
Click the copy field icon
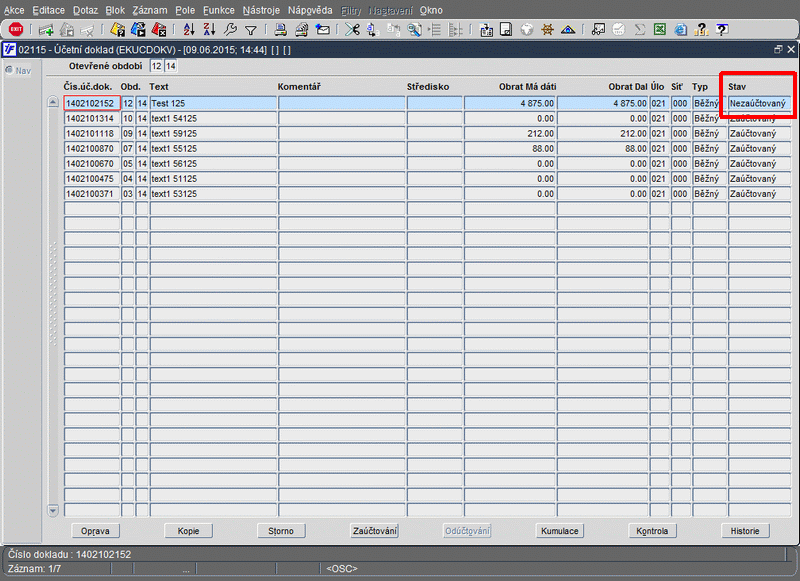[x=372, y=30]
